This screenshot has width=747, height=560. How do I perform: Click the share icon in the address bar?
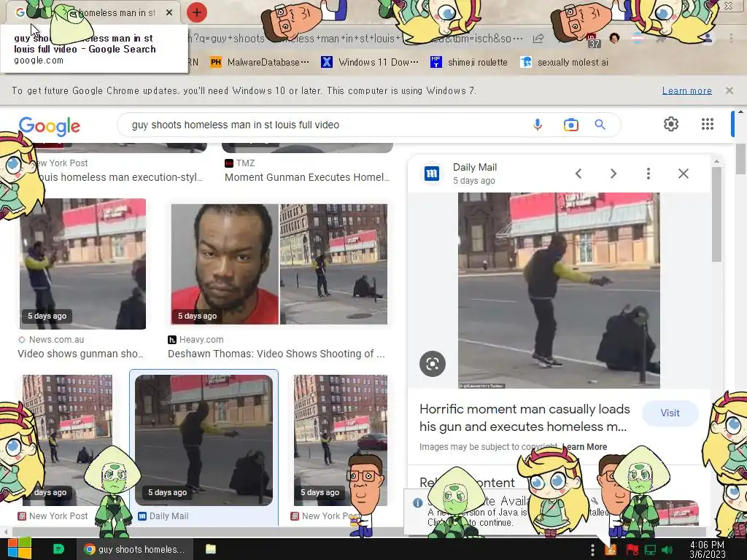click(538, 39)
